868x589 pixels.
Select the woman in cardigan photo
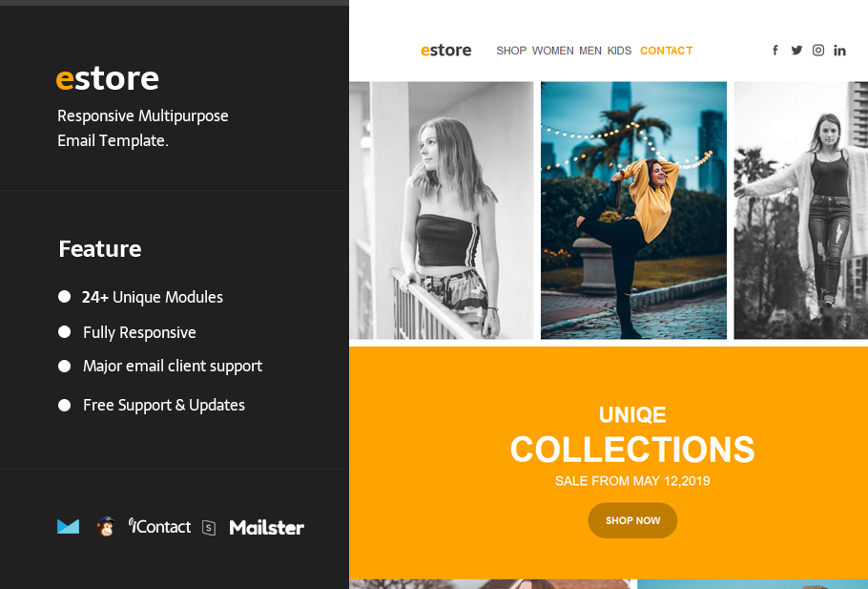[801, 210]
